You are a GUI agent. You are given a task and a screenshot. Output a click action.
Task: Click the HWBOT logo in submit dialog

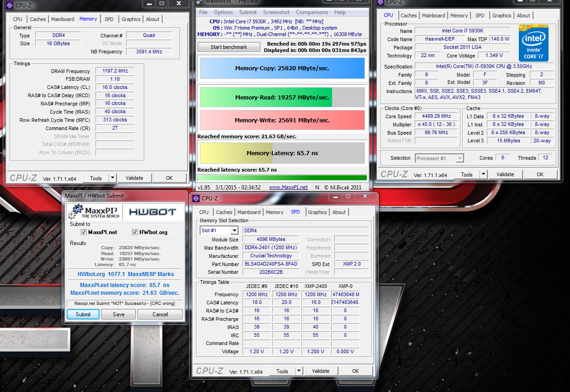point(152,212)
